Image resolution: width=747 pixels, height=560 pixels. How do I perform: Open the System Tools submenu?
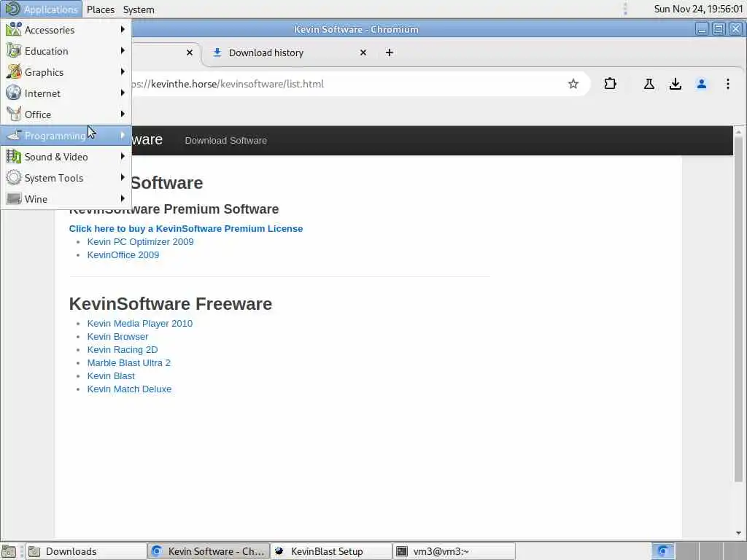click(x=66, y=178)
